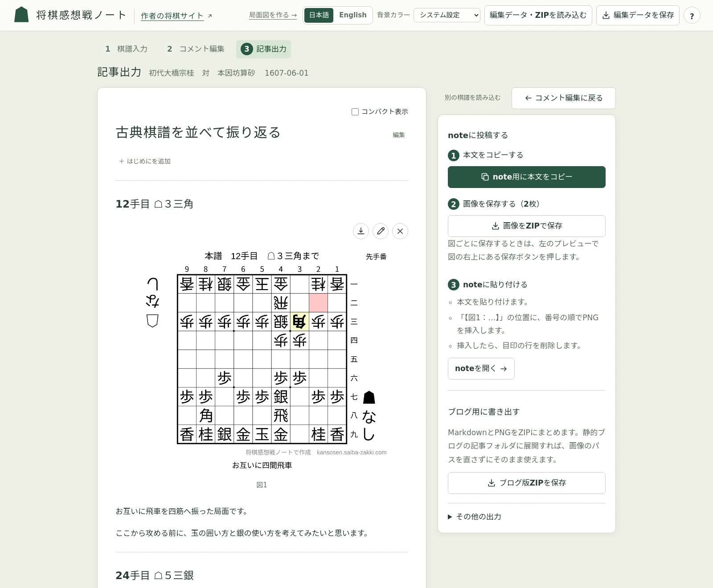713x588 pixels.
Task: Go back to comment editing
Action: click(x=563, y=98)
